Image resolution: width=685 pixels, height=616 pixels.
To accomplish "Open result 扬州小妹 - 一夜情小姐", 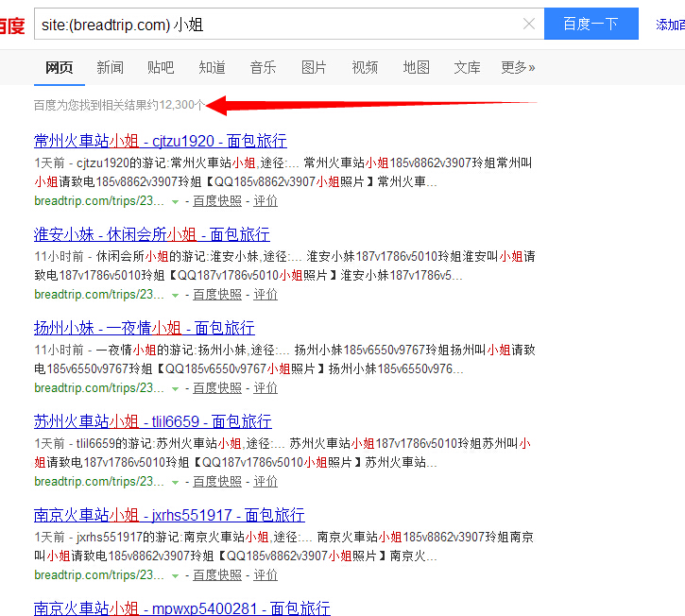I will 145,328.
